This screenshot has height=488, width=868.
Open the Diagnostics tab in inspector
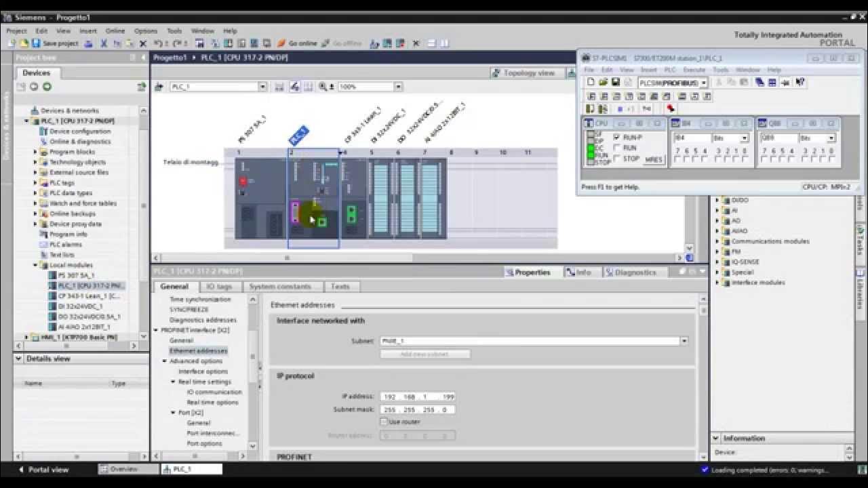click(x=631, y=272)
